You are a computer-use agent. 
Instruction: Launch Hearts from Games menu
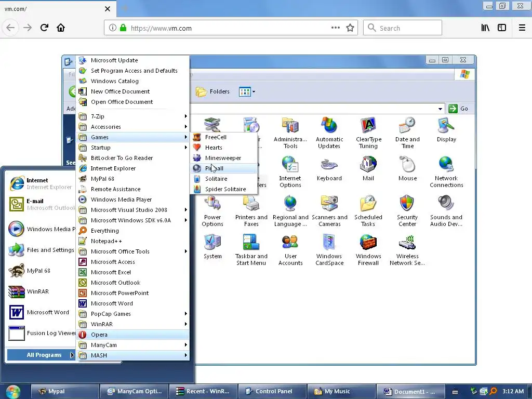click(224, 148)
